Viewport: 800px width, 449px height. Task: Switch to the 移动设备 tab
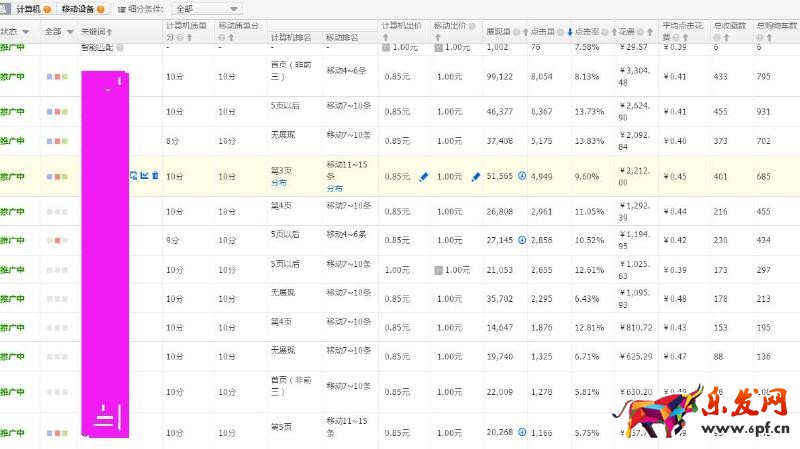[x=80, y=9]
